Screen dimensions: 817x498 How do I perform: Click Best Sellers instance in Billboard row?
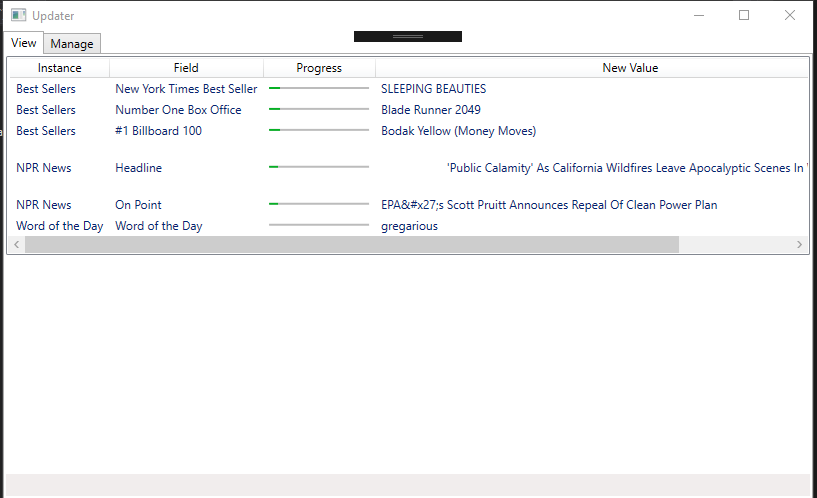(x=46, y=131)
